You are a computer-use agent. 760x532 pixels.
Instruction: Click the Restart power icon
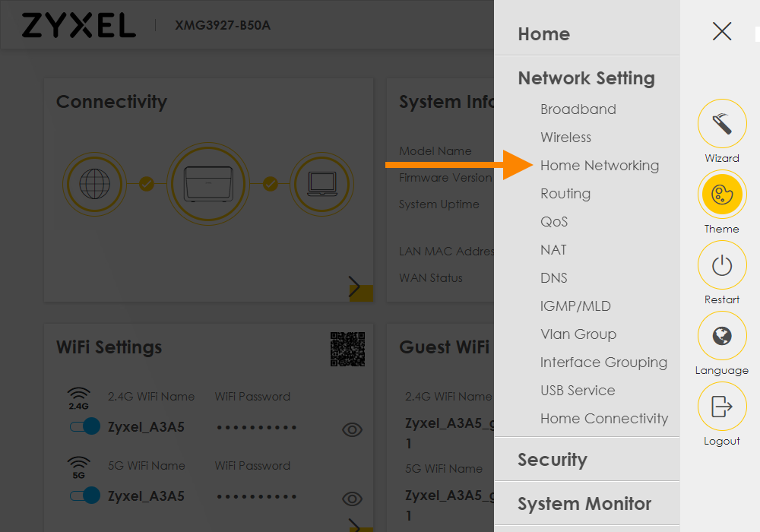coord(722,264)
